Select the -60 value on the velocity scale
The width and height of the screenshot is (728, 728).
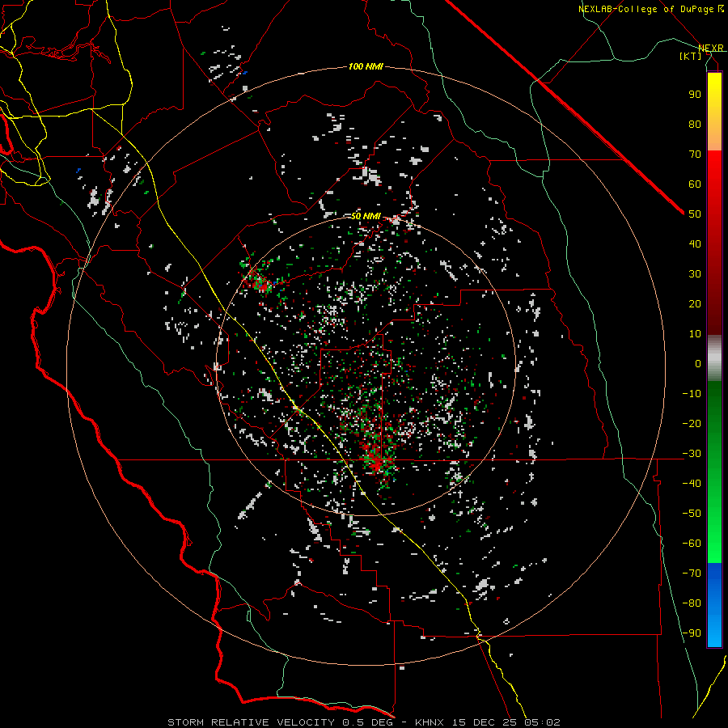point(692,544)
